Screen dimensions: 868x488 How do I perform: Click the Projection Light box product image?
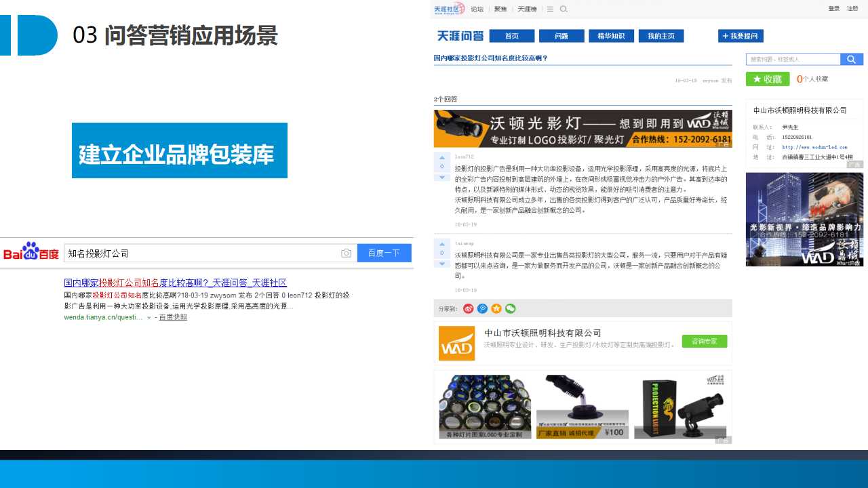680,407
